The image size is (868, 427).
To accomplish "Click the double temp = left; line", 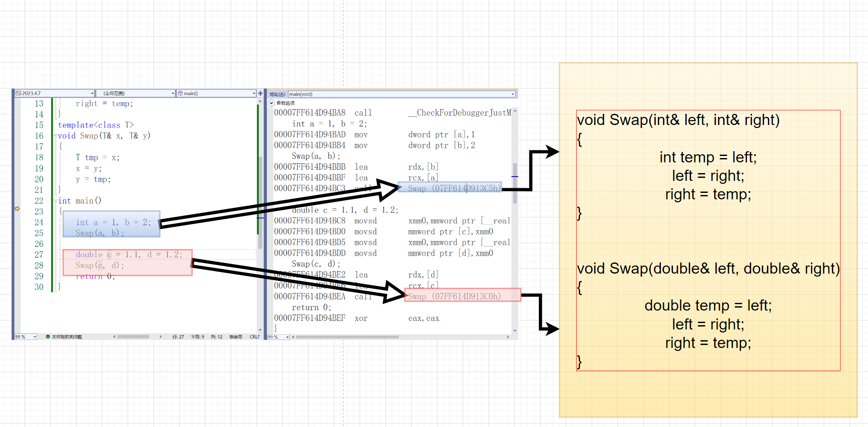I will tap(708, 305).
